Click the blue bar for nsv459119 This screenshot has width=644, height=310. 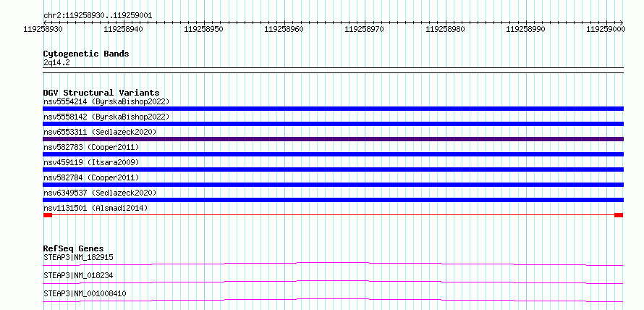coord(333,169)
